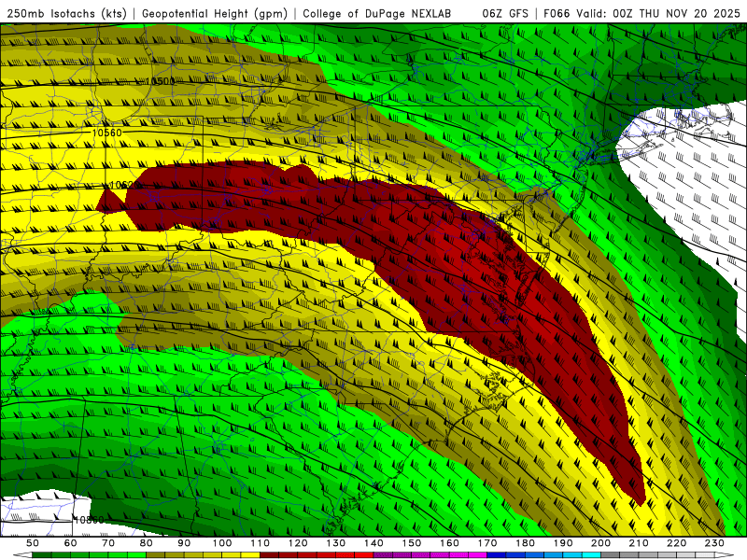Click the '06Z GFS' model run label

coord(505,13)
